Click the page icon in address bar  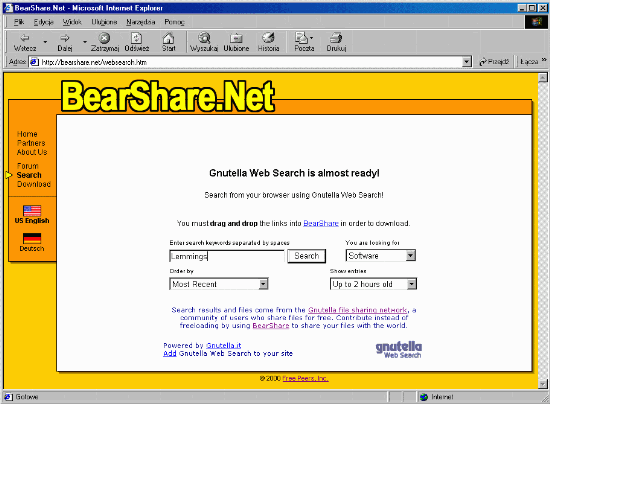coord(34,62)
